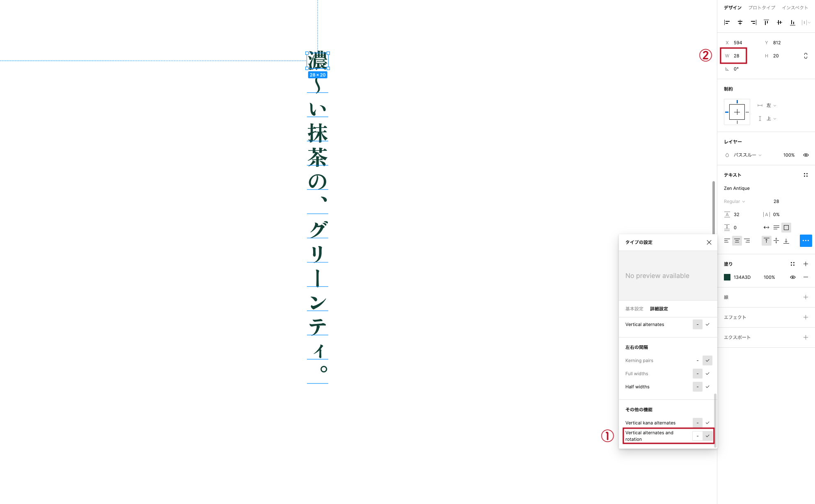Screen dimensions: 815x504
Task: Click the align horizontal centers icon
Action: pos(740,23)
